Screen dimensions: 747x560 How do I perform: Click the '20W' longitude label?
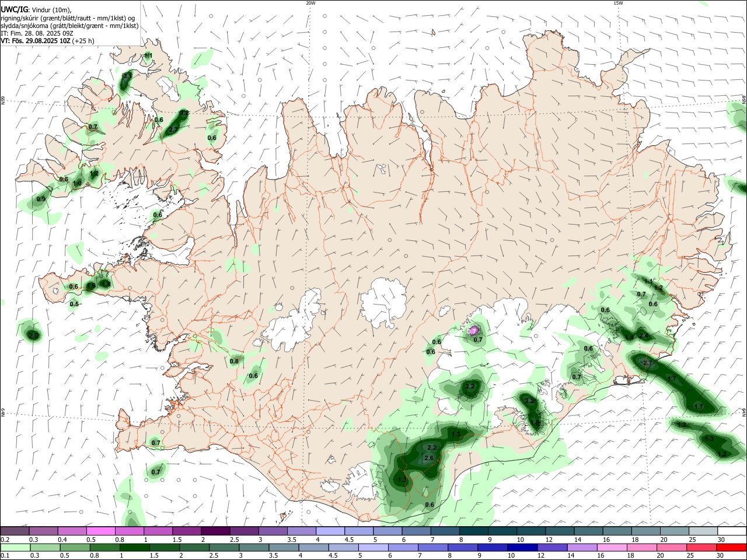pos(310,3)
